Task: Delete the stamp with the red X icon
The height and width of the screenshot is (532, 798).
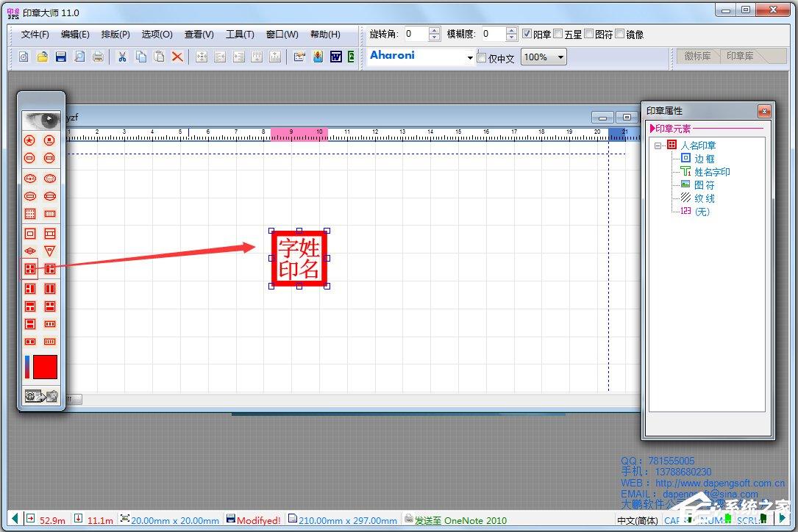Action: click(x=177, y=57)
